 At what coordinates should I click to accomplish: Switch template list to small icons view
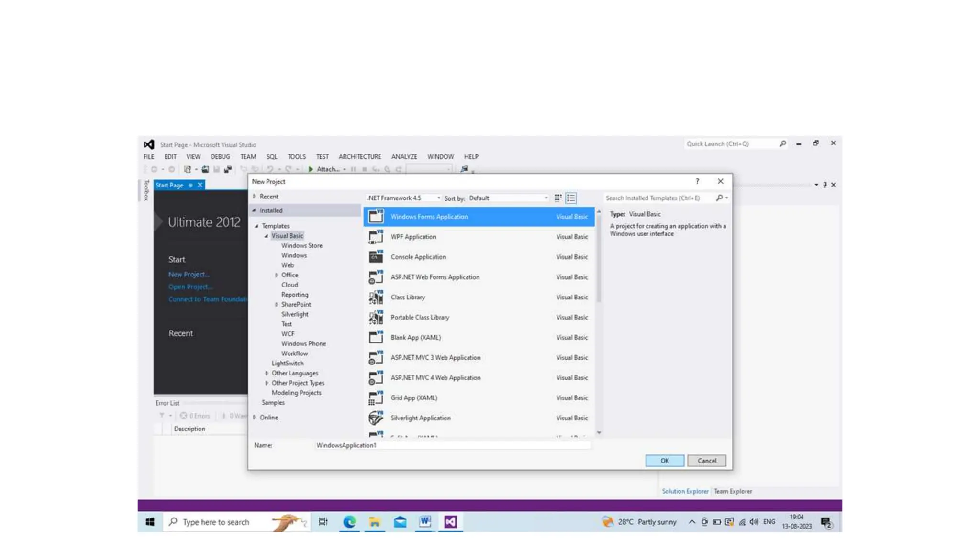(x=558, y=198)
